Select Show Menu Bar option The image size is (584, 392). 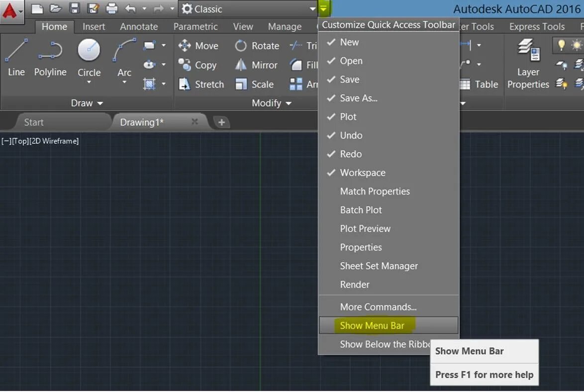(389, 325)
